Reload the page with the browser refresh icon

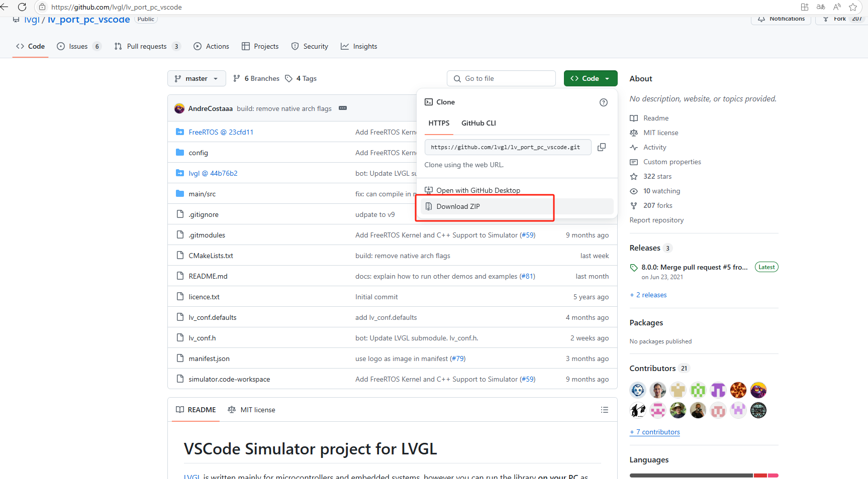coord(22,7)
